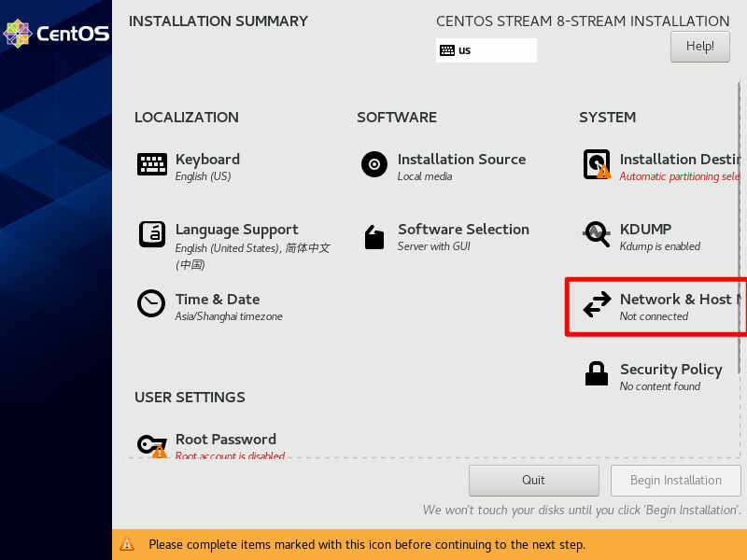
Task: Click 'Root account is disabled' text
Action: [x=230, y=455]
